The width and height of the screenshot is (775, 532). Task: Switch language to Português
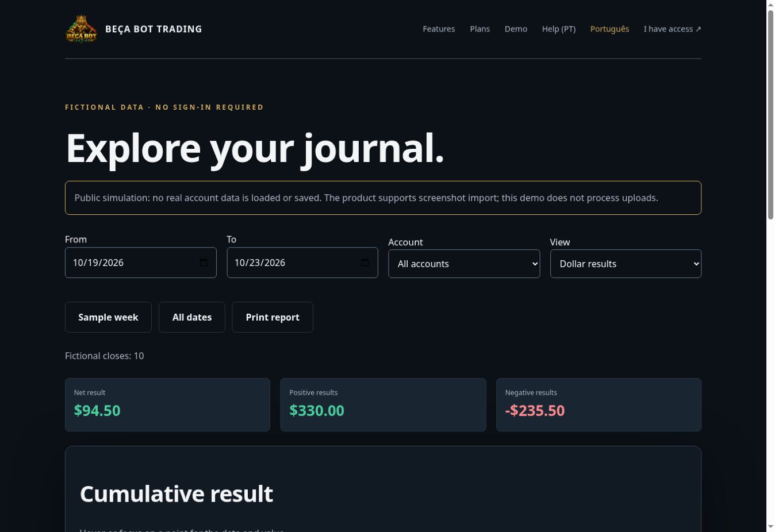(x=609, y=29)
